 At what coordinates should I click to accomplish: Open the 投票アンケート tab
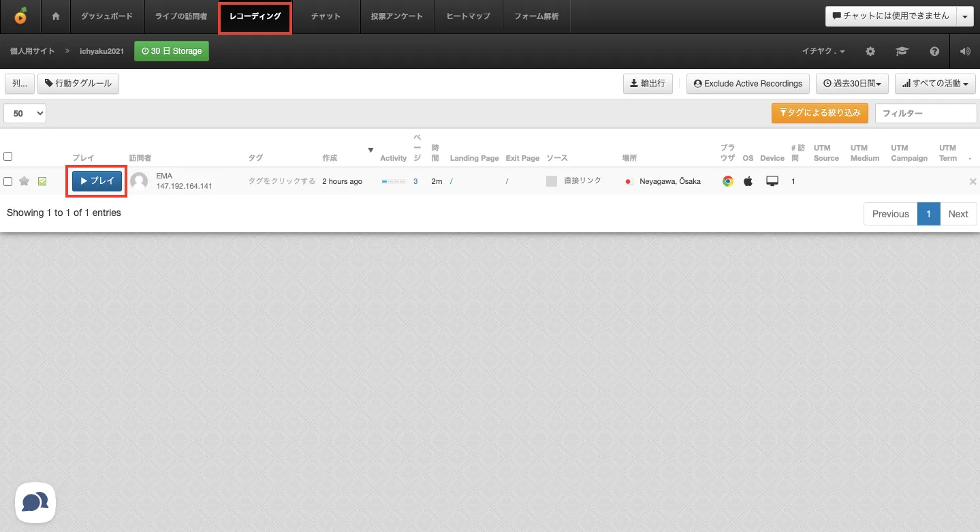[397, 16]
